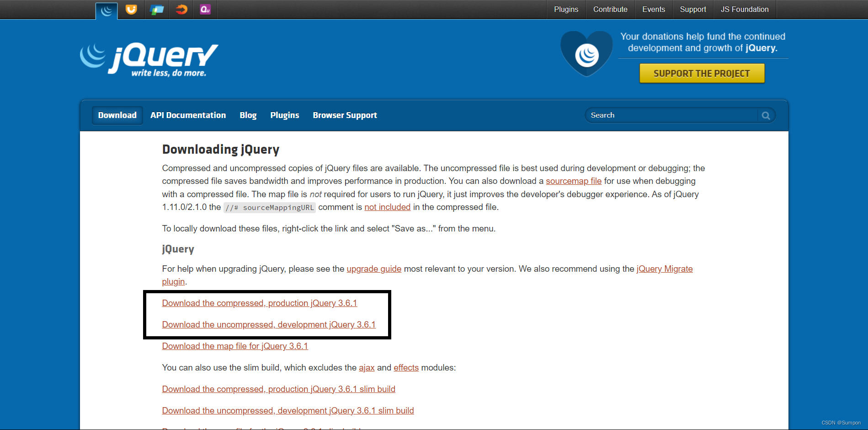Download uncompressed development 3.6.1 slim build
The height and width of the screenshot is (430, 868).
coord(288,411)
